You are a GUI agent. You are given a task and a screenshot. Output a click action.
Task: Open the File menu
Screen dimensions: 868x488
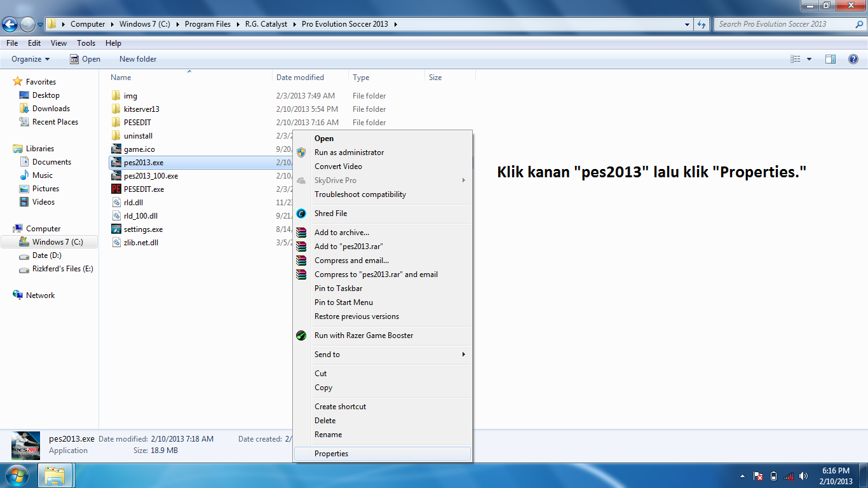tap(12, 43)
